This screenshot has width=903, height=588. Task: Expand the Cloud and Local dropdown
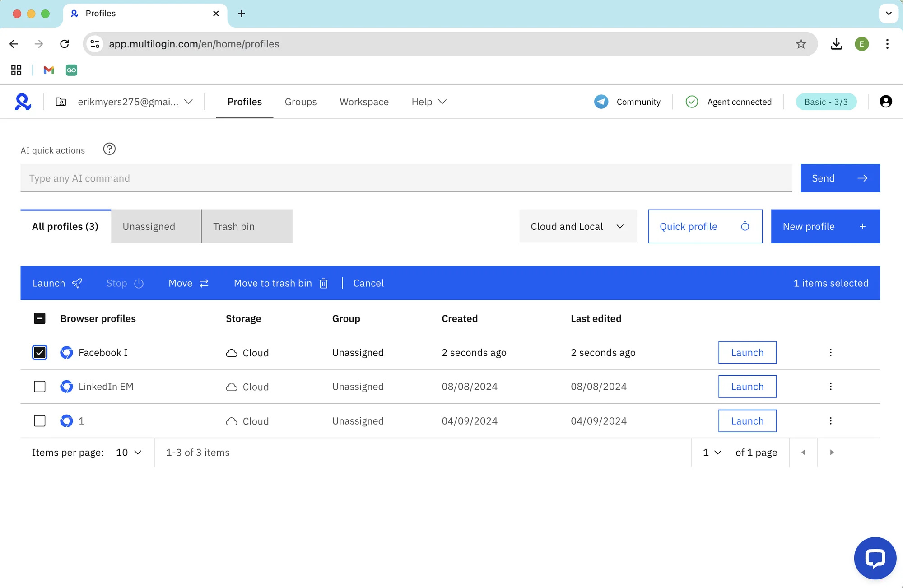[577, 226]
